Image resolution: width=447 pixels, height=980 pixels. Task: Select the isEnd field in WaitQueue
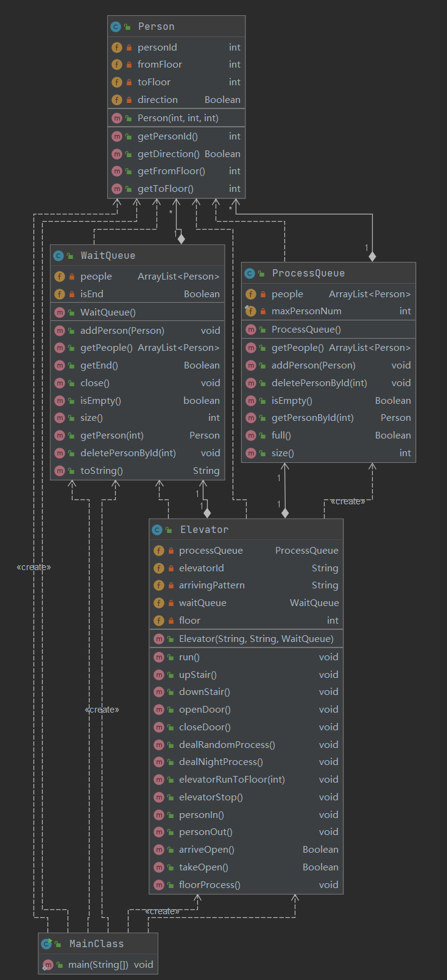click(92, 294)
